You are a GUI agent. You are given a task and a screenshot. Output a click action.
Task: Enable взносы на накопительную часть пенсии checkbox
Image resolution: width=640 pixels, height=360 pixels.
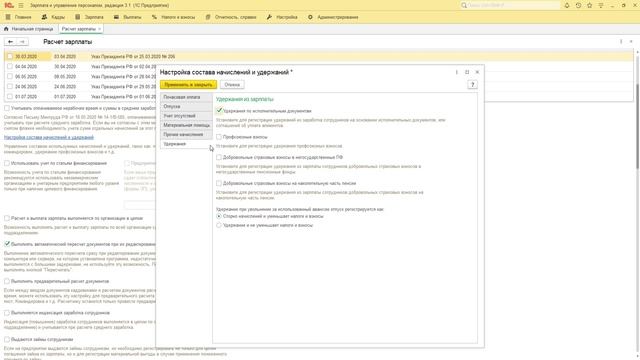click(x=219, y=183)
